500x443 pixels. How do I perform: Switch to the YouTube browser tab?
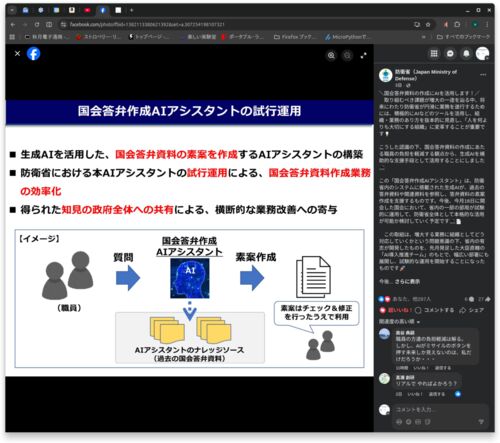pyautogui.click(x=87, y=10)
